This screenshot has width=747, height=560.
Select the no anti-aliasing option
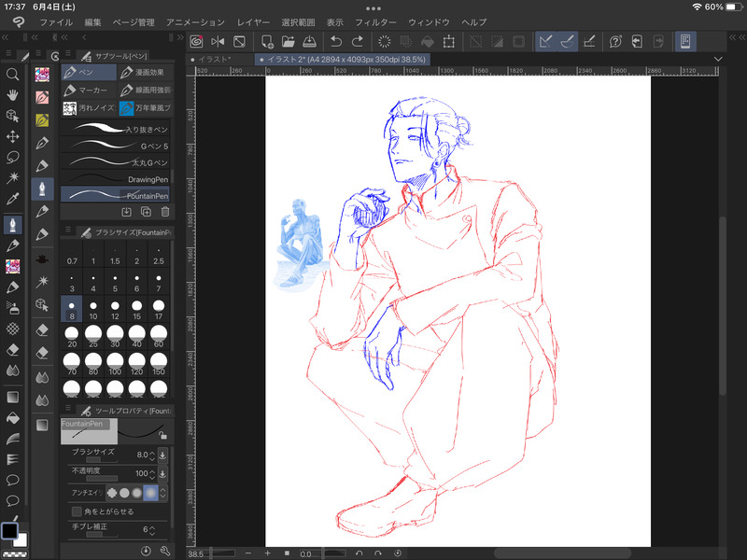(x=112, y=493)
